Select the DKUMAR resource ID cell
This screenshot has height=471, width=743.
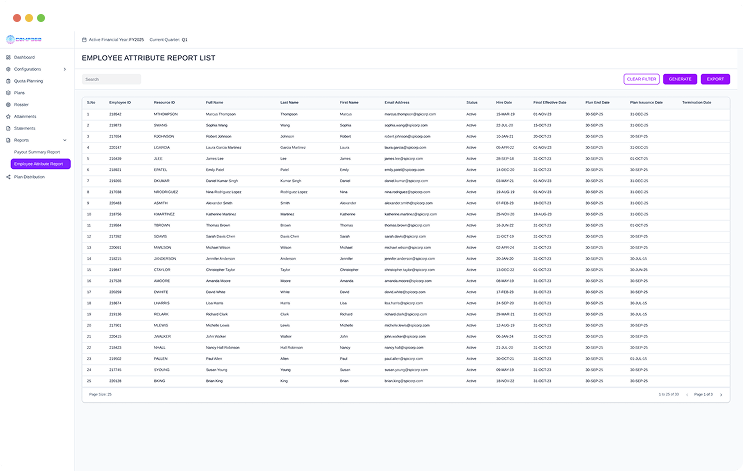[161, 181]
